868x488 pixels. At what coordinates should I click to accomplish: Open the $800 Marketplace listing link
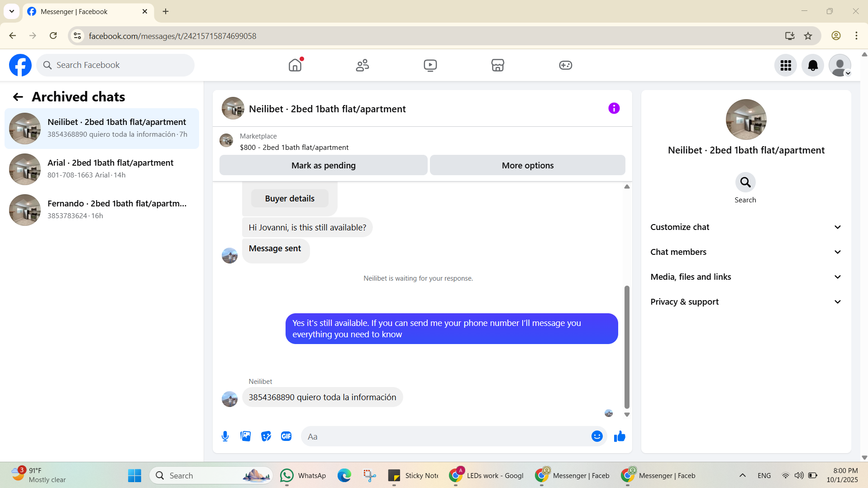click(294, 148)
